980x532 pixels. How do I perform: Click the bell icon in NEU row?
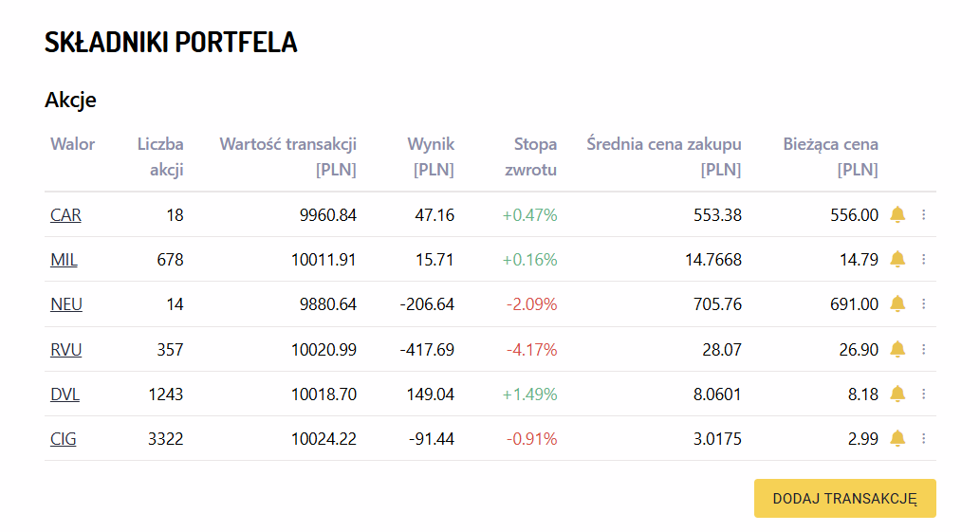[897, 304]
